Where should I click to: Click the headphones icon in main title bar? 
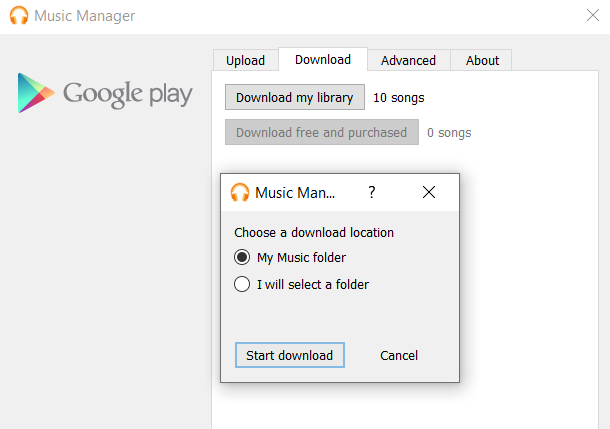click(18, 16)
